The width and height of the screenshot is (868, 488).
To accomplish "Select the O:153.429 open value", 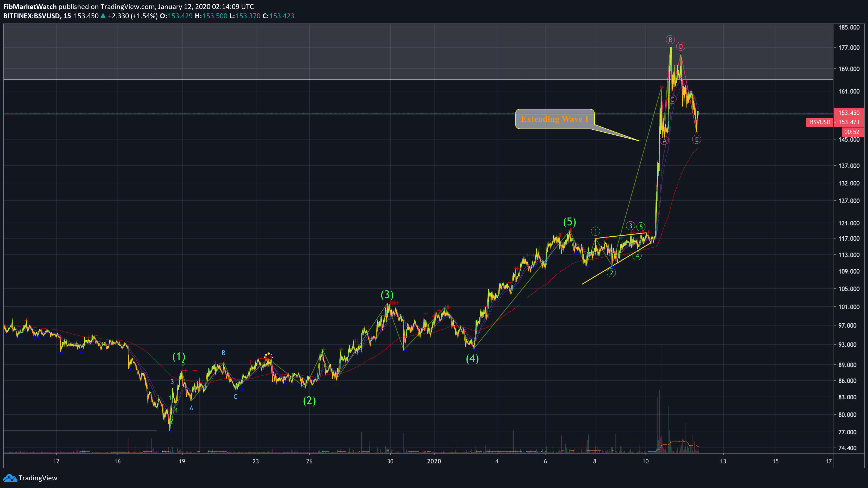I will pyautogui.click(x=176, y=16).
